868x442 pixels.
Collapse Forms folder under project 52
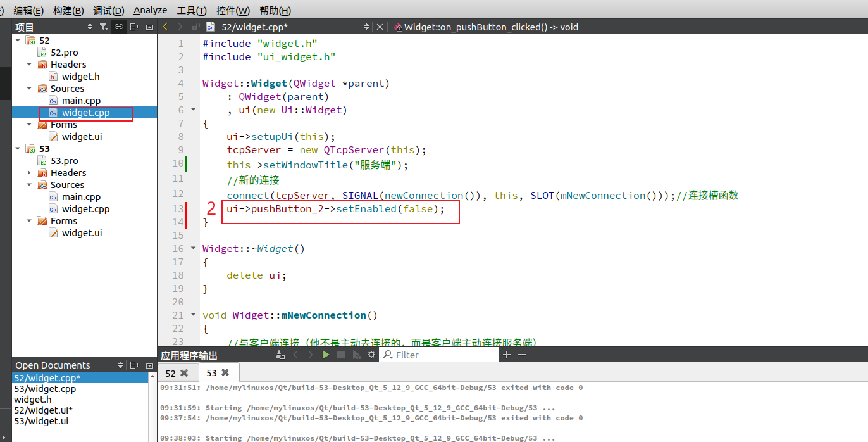point(29,124)
